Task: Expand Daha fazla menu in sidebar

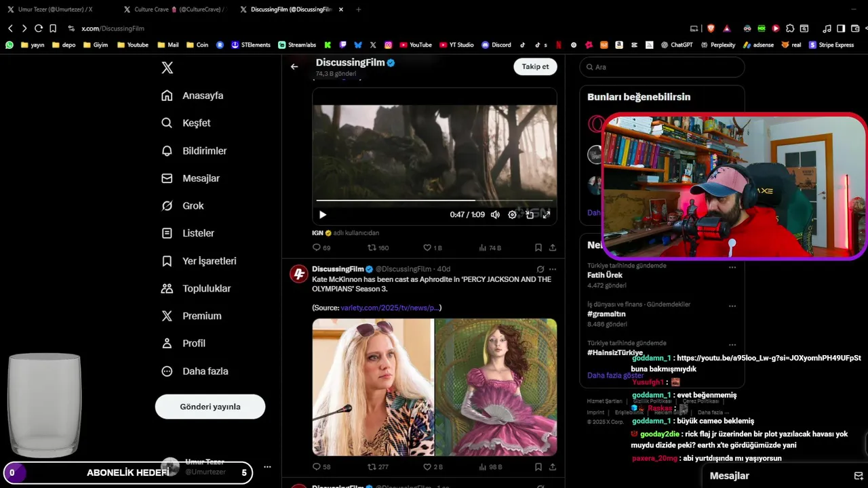Action: (x=195, y=371)
